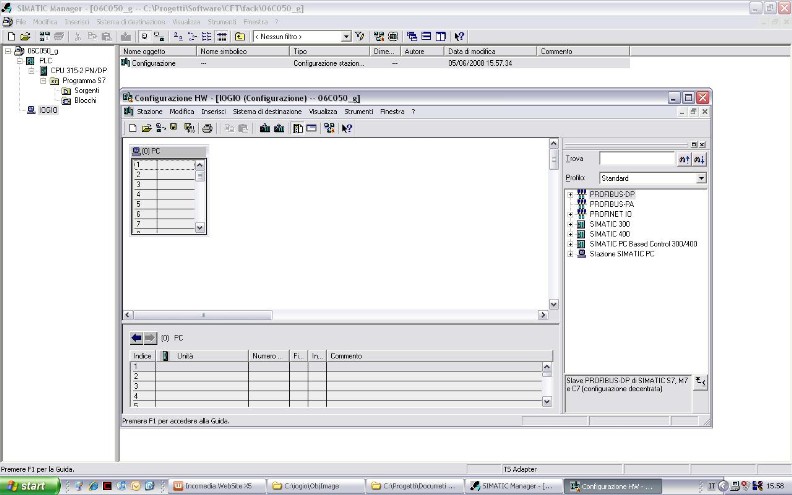The width and height of the screenshot is (792, 495).
Task: Sort by Data di modifica column header
Action: 490,51
